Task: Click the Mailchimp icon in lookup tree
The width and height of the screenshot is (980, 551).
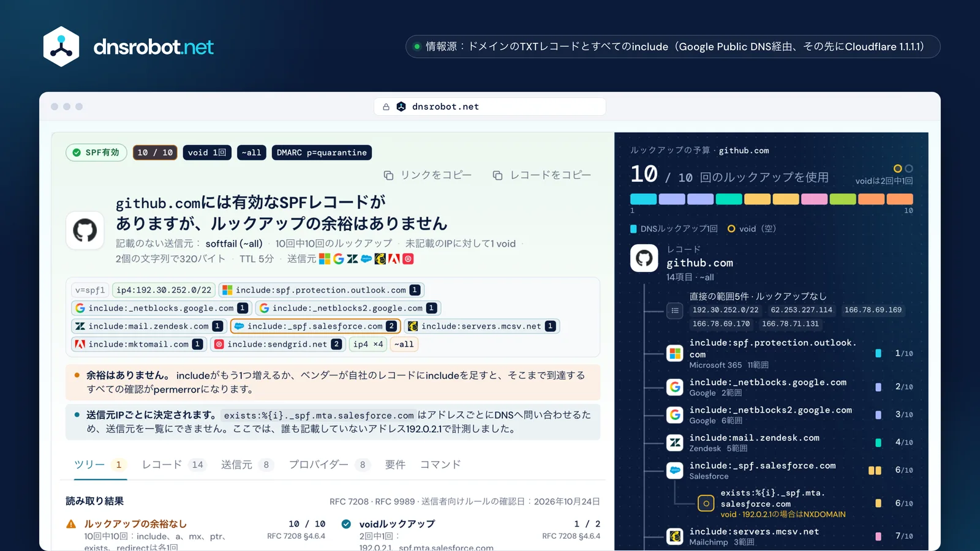Action: (x=675, y=536)
